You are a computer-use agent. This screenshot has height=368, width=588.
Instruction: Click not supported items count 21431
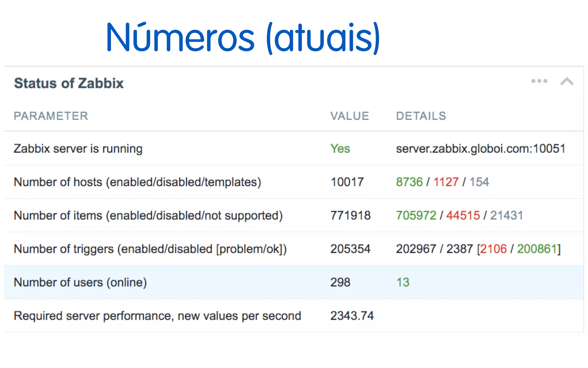pos(506,215)
